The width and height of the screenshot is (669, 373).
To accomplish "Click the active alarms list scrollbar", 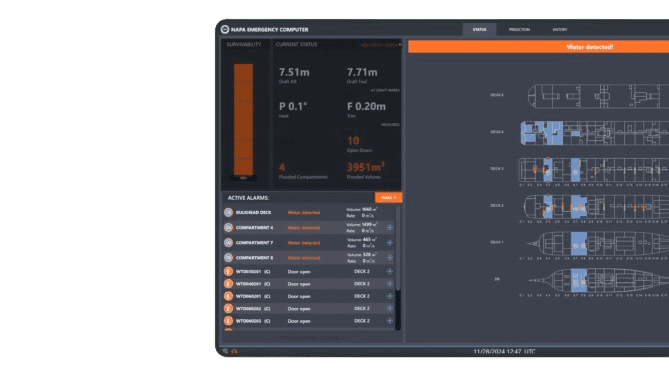I will pyautogui.click(x=398, y=268).
